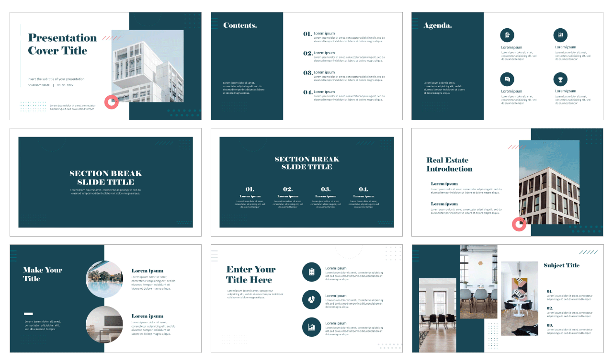
Task: Click 'Lorem ipsum' beside the pool photo
Action: click(x=148, y=271)
